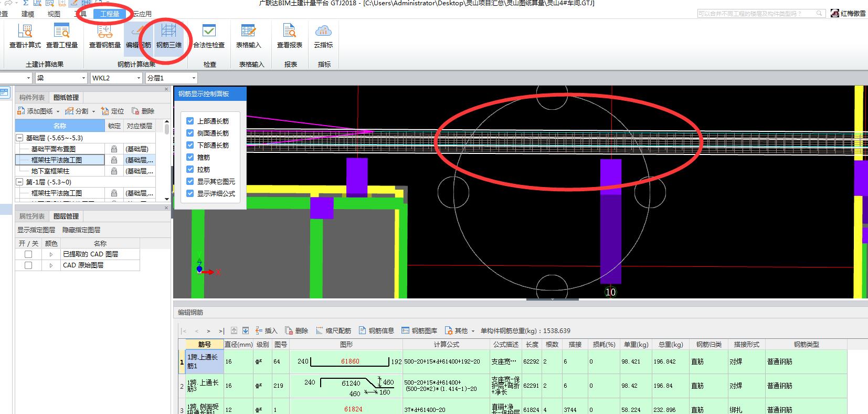Open 查看计算式 tool
The width and height of the screenshot is (868, 414).
tap(25, 36)
